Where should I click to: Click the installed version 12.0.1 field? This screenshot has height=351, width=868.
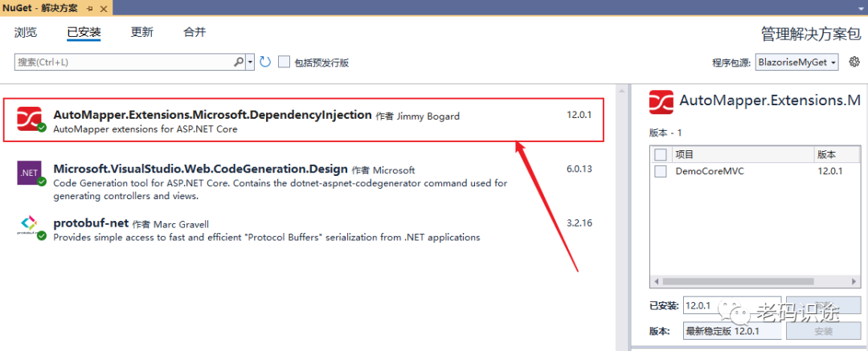(x=732, y=305)
